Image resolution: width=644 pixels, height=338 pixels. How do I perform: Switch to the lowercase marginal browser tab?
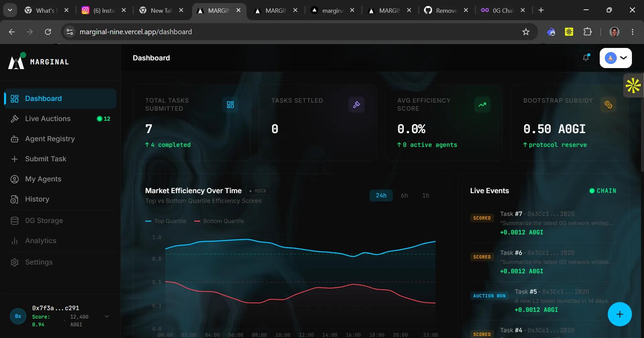(x=333, y=10)
